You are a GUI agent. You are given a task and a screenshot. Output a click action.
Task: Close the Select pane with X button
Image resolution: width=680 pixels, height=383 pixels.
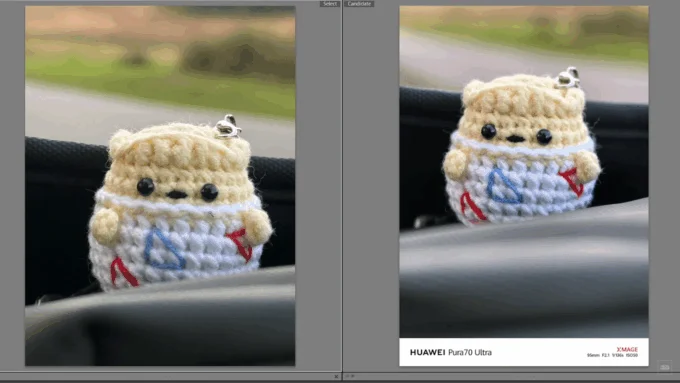pyautogui.click(x=336, y=376)
